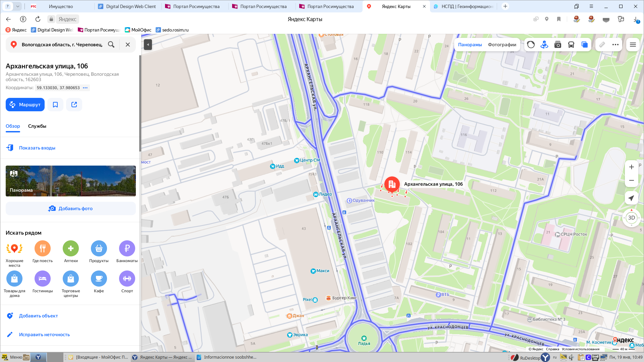Open the more map tools menu
The width and height of the screenshot is (644, 362).
coord(615,45)
